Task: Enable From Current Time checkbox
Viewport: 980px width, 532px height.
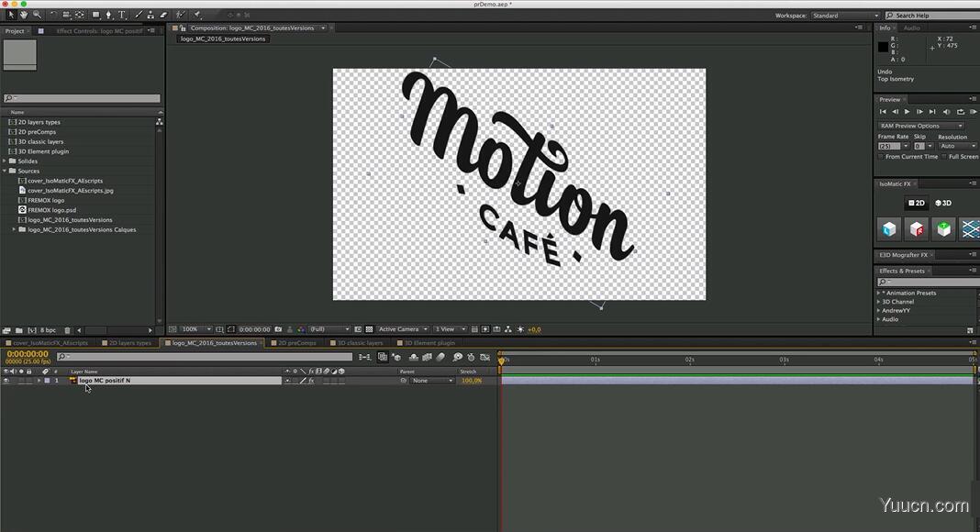Action: [881, 157]
